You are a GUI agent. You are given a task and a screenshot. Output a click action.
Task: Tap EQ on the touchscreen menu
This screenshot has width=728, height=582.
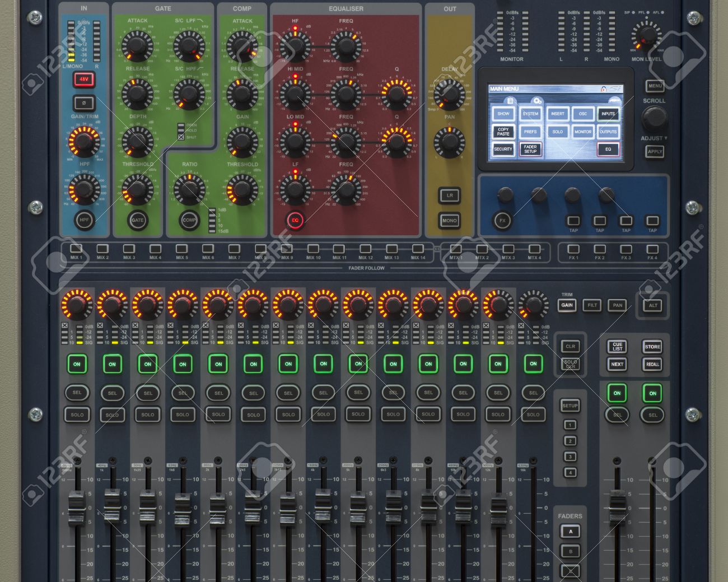[x=608, y=149]
